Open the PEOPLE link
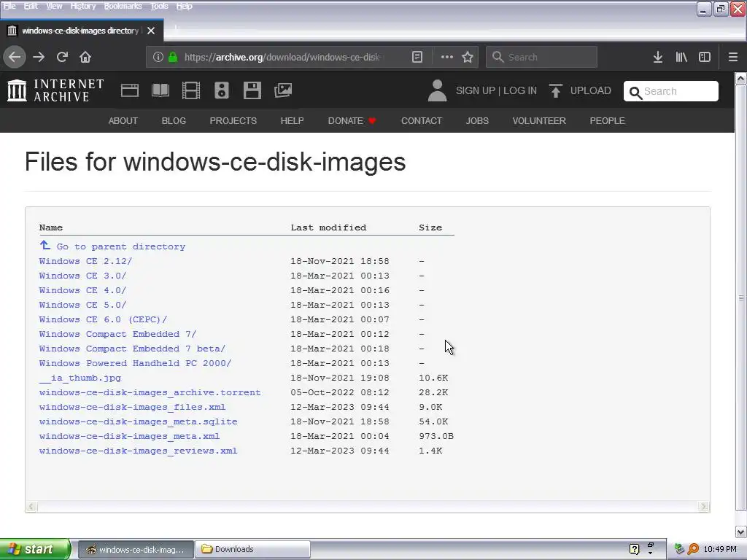 point(608,121)
